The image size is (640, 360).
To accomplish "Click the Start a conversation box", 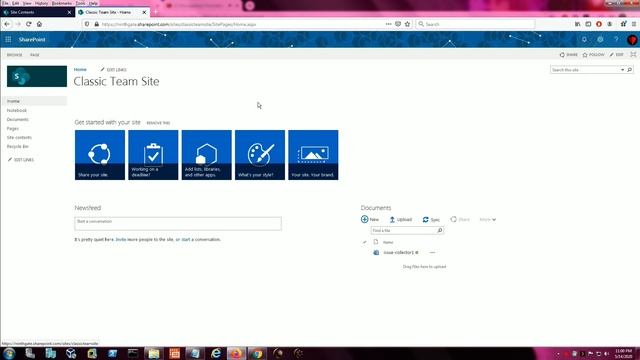I will 178,224.
